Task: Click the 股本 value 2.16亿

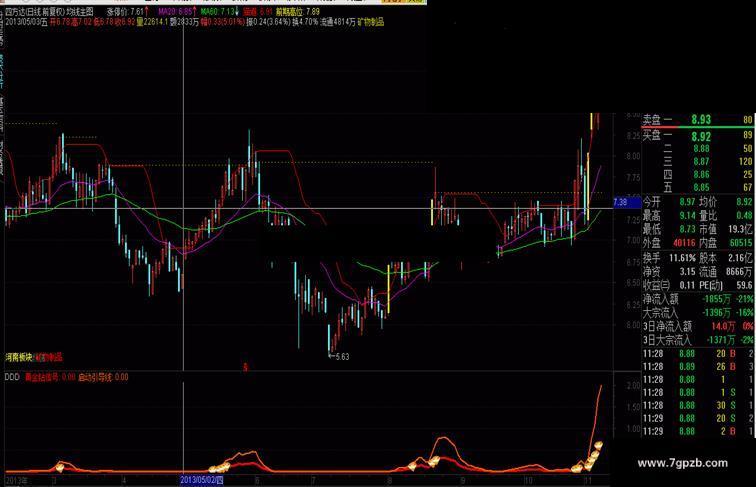Action: 741,258
